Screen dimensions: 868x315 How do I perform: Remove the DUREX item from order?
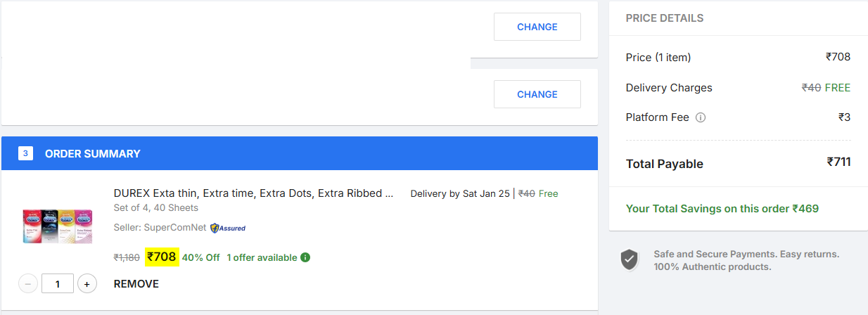pyautogui.click(x=136, y=284)
